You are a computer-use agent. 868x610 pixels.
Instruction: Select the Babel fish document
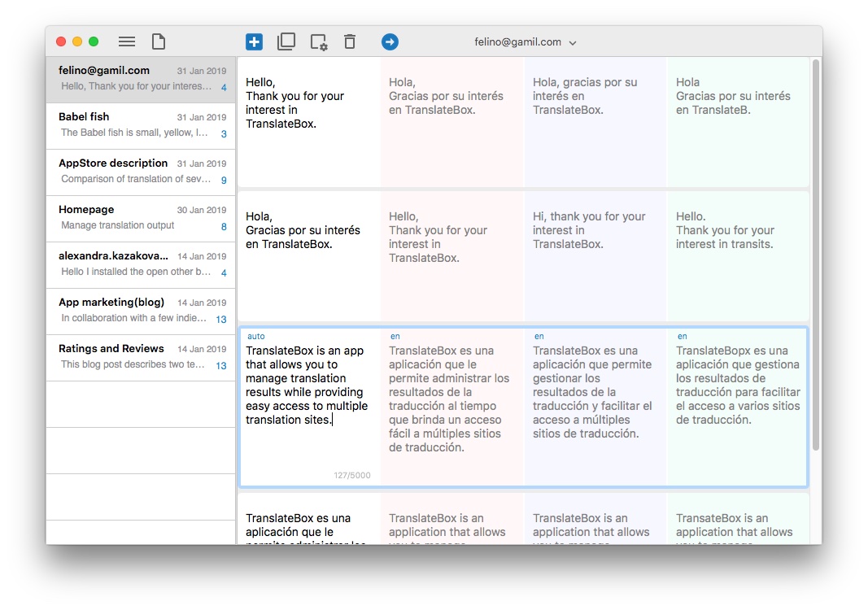(141, 125)
